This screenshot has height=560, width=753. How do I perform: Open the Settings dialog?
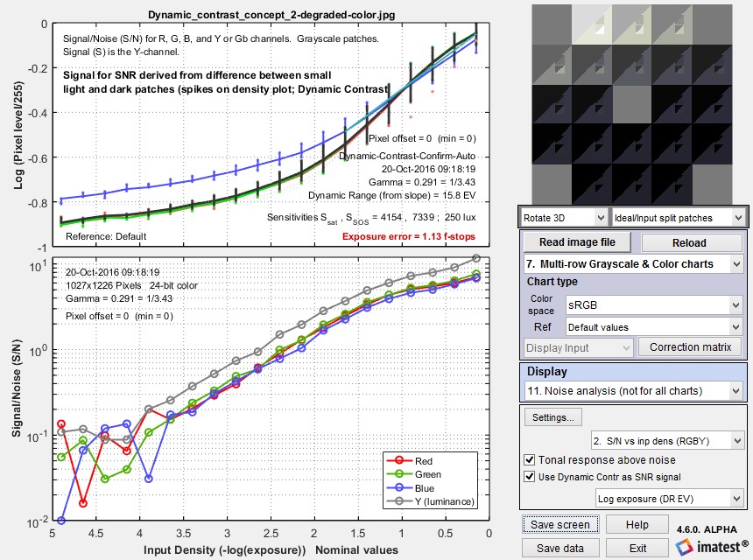point(552,417)
